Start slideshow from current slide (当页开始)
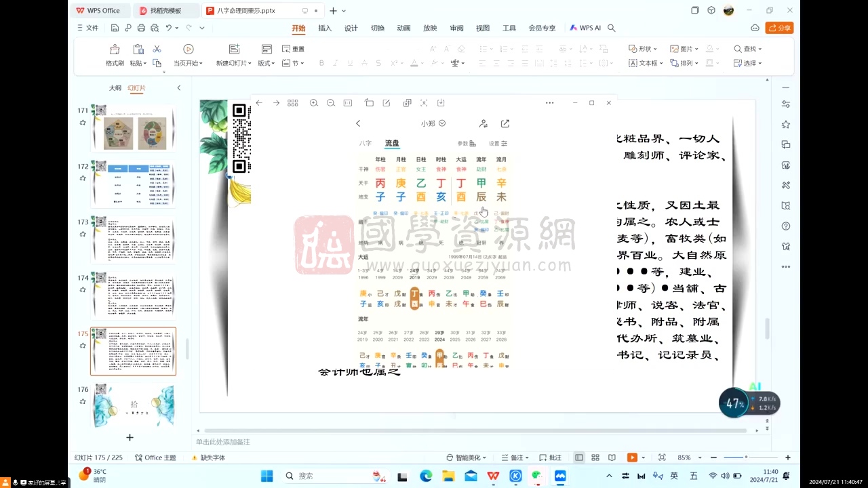The width and height of the screenshot is (868, 488). [x=188, y=55]
